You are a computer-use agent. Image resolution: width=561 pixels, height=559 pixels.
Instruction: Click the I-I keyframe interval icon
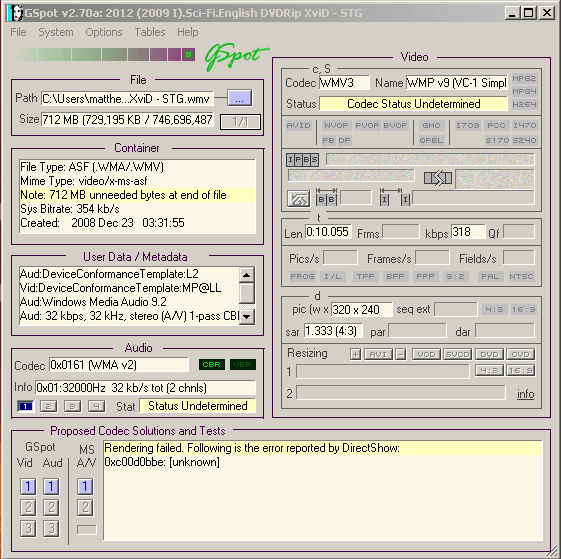coord(395,198)
